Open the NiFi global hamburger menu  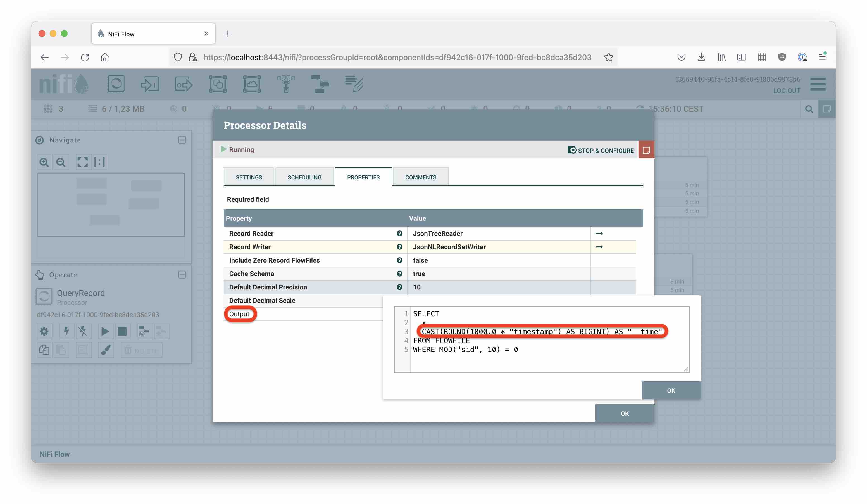pyautogui.click(x=818, y=84)
